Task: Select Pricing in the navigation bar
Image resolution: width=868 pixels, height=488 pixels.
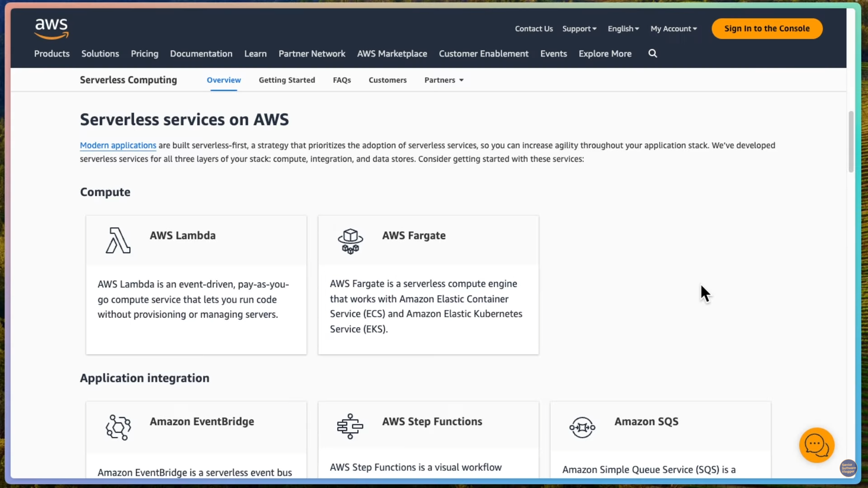Action: pyautogui.click(x=145, y=54)
